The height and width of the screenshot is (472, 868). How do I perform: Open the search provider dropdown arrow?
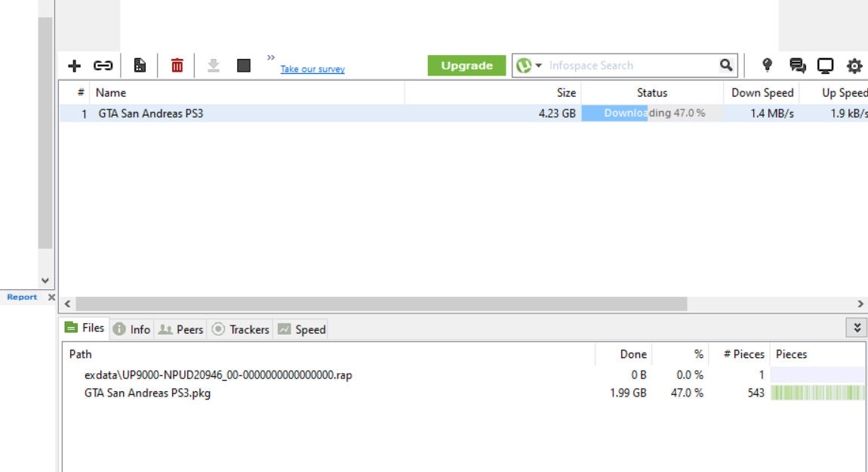coord(538,66)
